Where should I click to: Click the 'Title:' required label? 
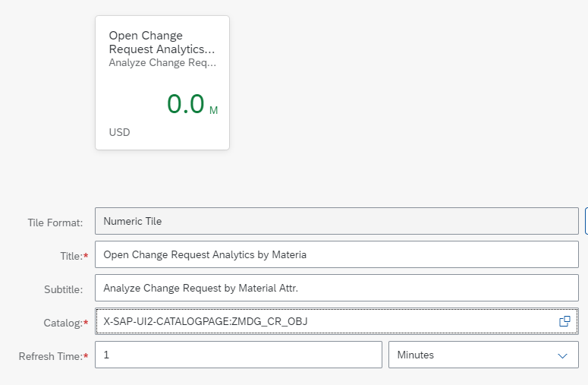point(74,256)
